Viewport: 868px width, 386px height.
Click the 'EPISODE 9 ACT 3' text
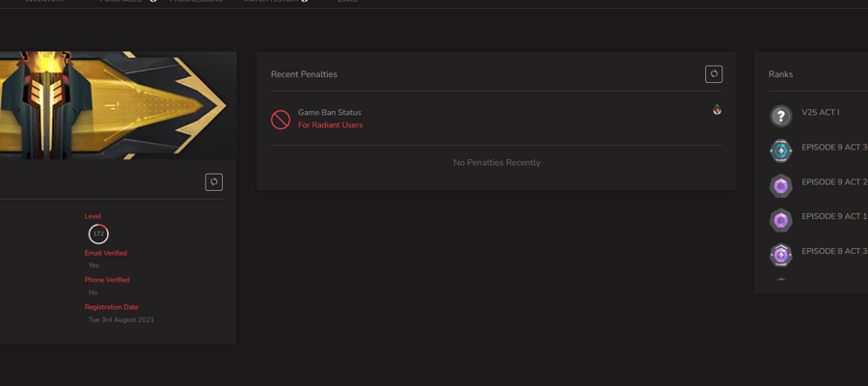click(835, 148)
